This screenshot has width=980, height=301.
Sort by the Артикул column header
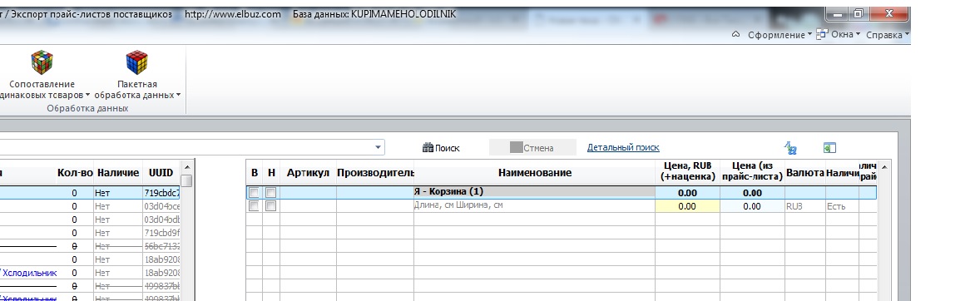point(308,173)
